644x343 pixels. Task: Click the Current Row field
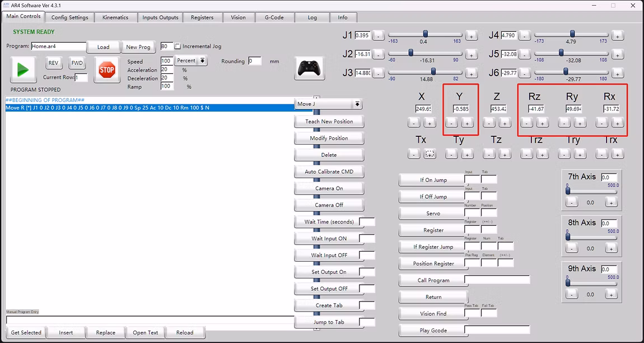[81, 77]
